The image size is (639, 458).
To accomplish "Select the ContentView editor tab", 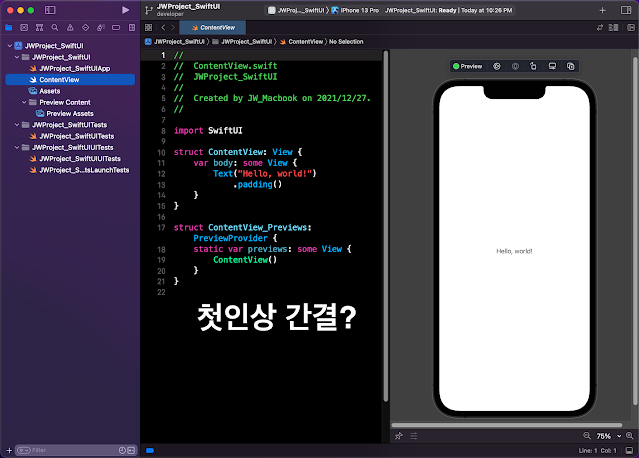I will pos(213,28).
